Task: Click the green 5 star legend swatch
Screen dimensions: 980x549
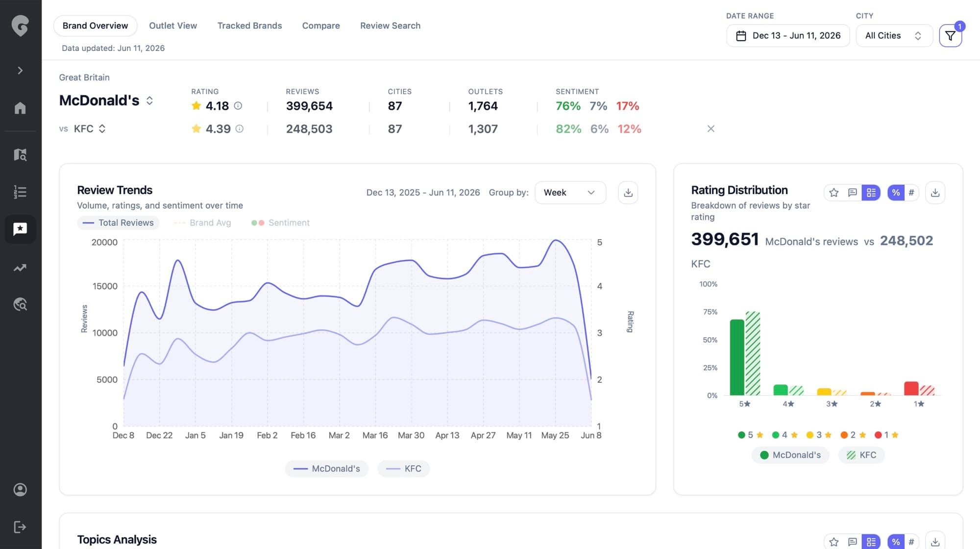Action: point(741,435)
